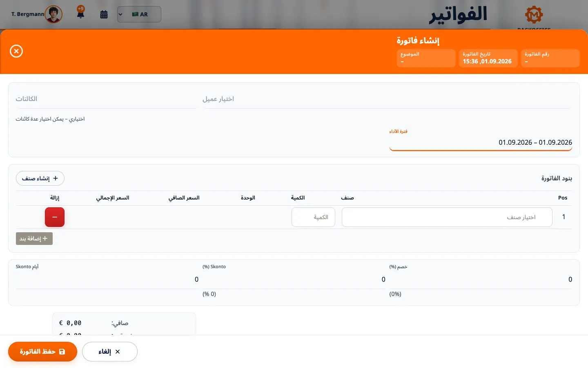Open the اختيار عميل customer selector

click(x=387, y=99)
